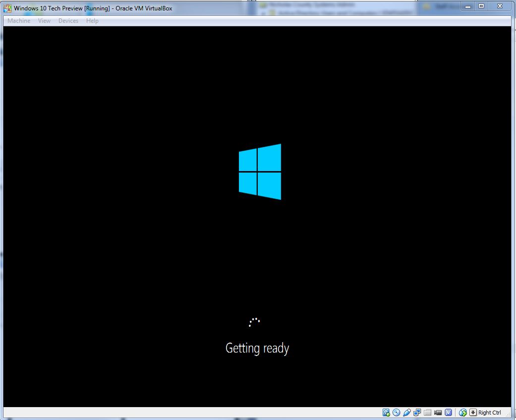Click the optical disc drive indicator
Image resolution: width=516 pixels, height=420 pixels.
coord(397,413)
